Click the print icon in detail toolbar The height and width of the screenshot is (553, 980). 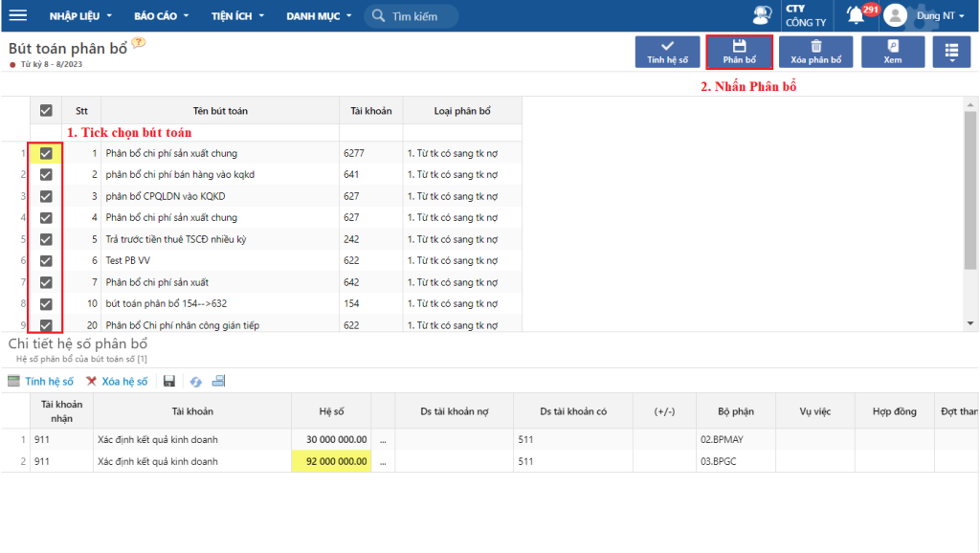click(218, 381)
